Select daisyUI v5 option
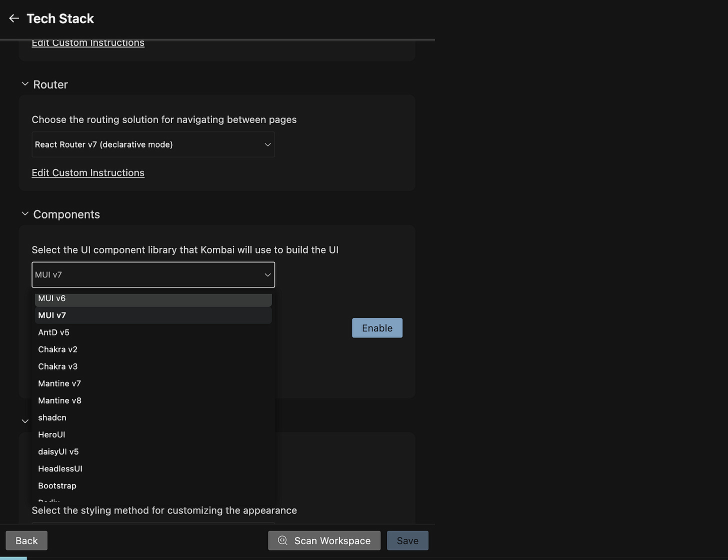 153,451
